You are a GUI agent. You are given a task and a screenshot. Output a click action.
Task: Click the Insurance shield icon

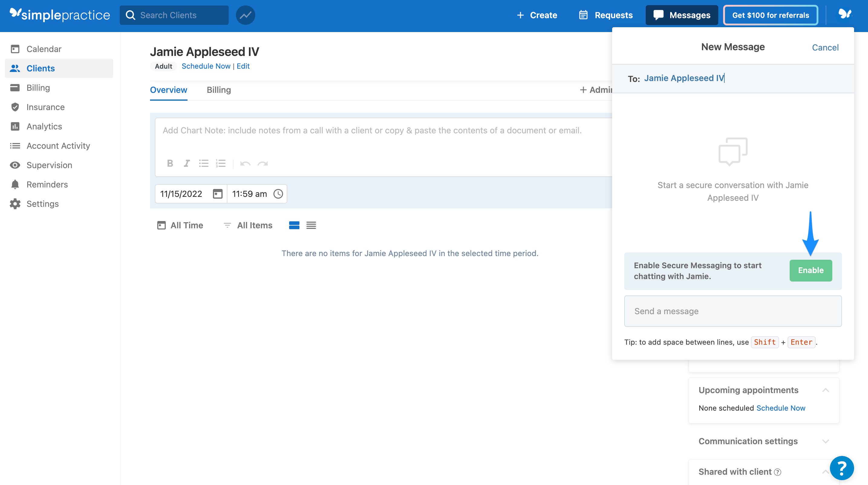[x=15, y=107]
